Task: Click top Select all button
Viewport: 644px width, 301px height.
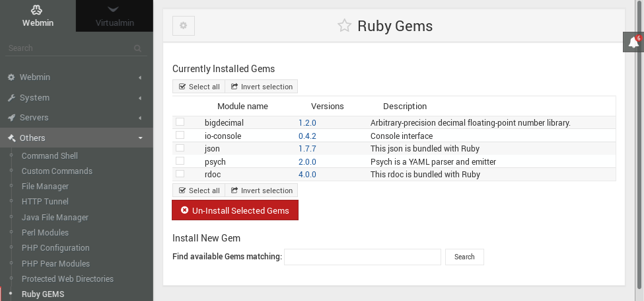Action: pos(199,87)
